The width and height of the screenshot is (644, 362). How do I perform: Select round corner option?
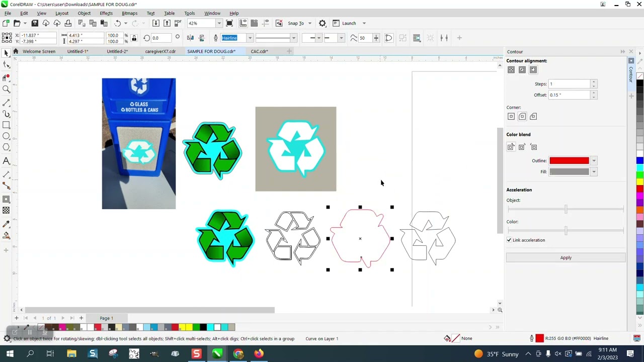point(522,117)
